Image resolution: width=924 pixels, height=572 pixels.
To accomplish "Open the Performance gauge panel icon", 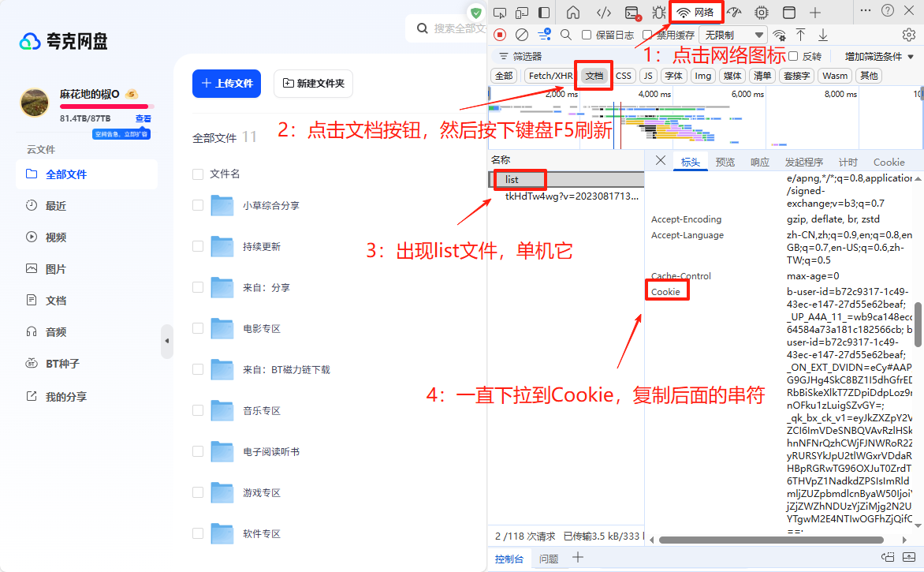I will (734, 13).
